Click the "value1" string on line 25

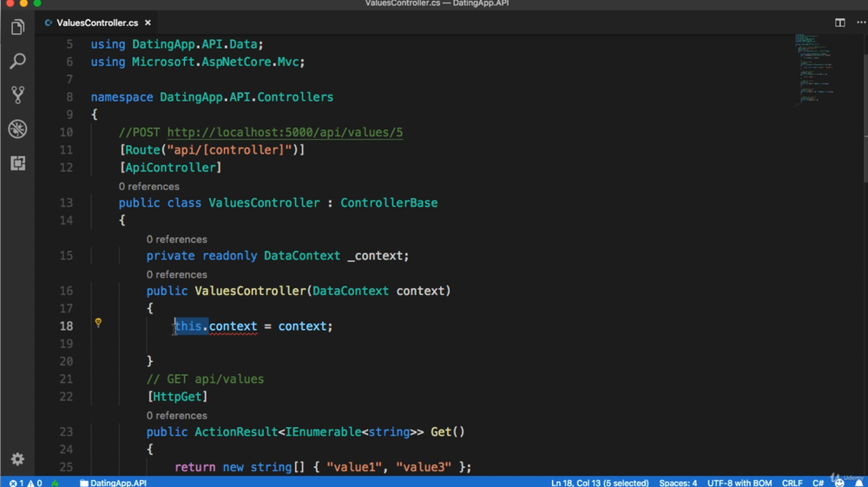[354, 467]
